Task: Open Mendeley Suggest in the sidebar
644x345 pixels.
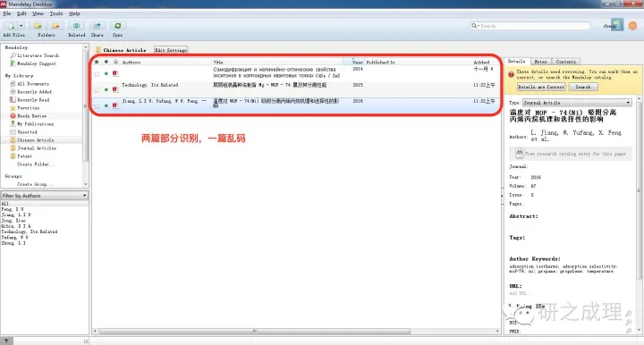Action: click(x=33, y=63)
